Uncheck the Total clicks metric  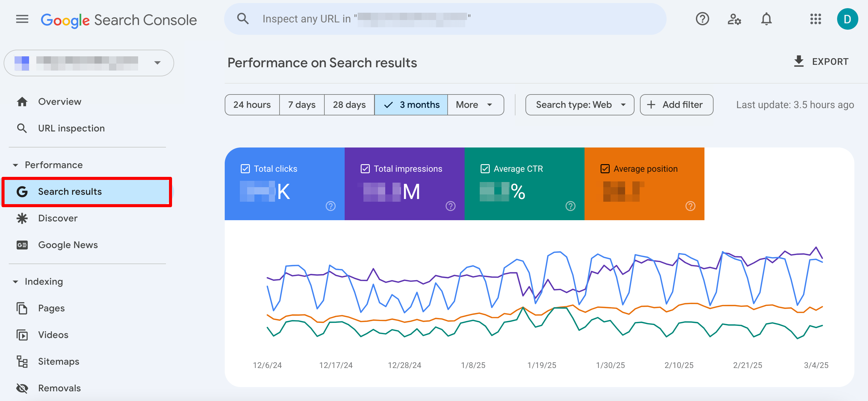pos(245,168)
